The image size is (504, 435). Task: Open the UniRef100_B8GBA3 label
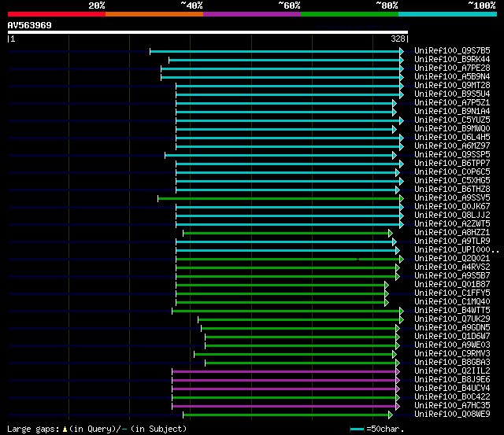tap(452, 363)
